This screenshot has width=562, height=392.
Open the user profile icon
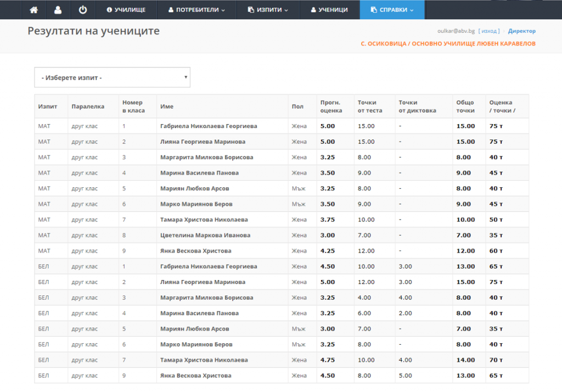[x=58, y=10]
